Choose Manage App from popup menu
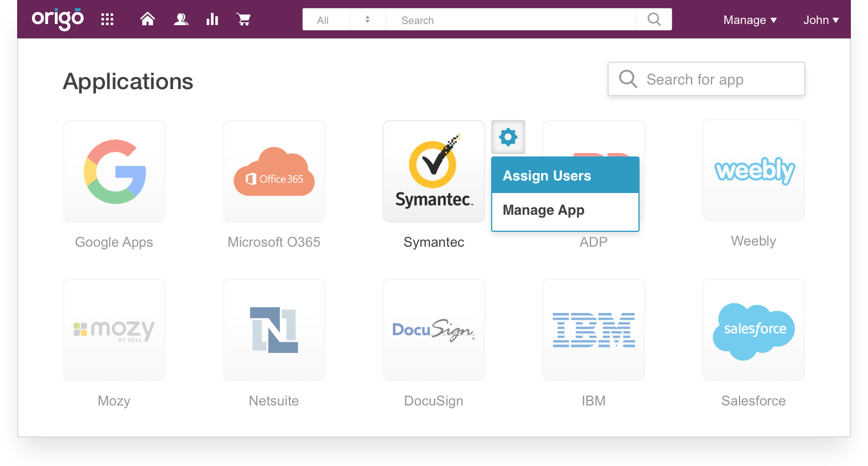 pyautogui.click(x=565, y=211)
